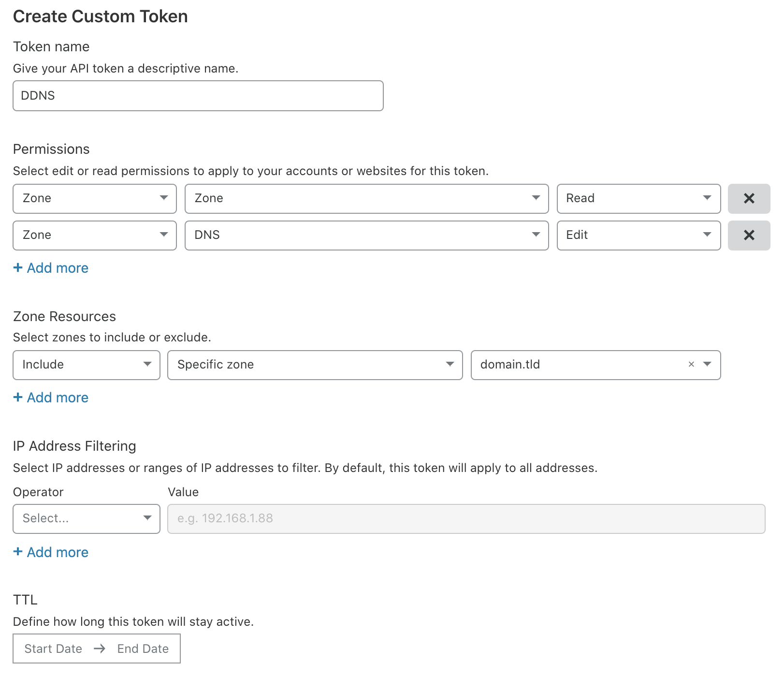Open the Include zone resources dropdown
Viewport: 784px width, 678px height.
(86, 365)
